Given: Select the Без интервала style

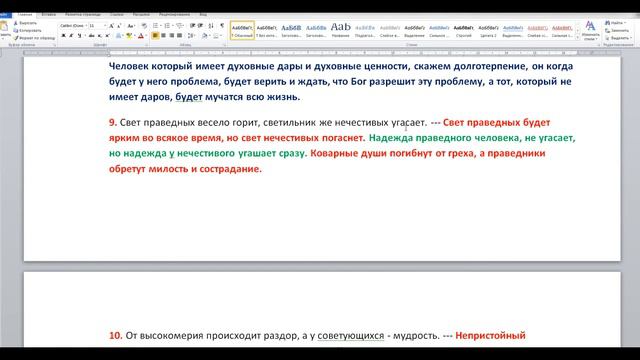Looking at the screenshot, I should (267, 30).
